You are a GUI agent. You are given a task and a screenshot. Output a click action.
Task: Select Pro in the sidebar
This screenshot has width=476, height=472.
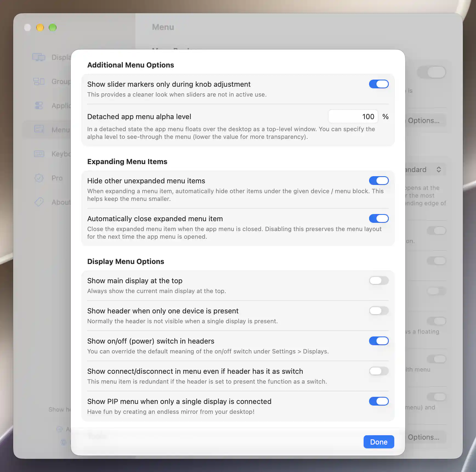57,178
